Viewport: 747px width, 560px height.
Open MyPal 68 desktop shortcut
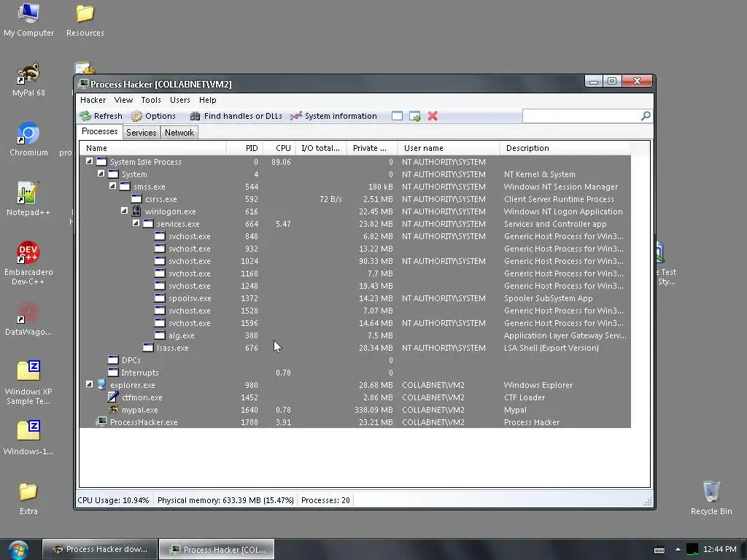coord(28,79)
